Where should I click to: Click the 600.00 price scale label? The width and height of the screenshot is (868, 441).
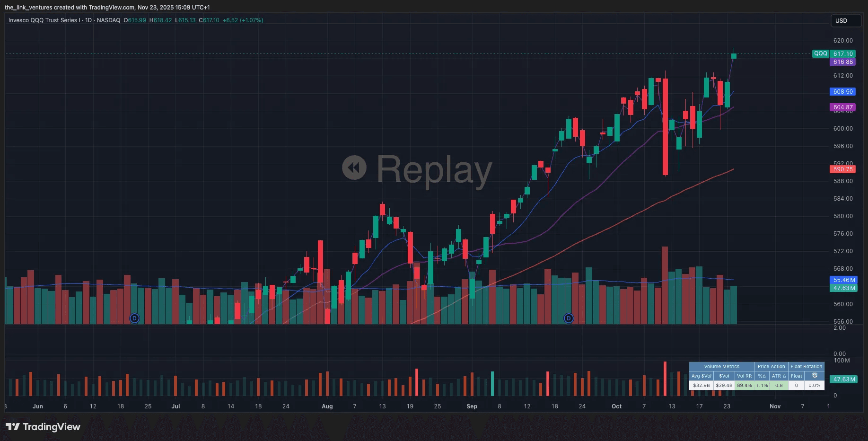(x=843, y=129)
